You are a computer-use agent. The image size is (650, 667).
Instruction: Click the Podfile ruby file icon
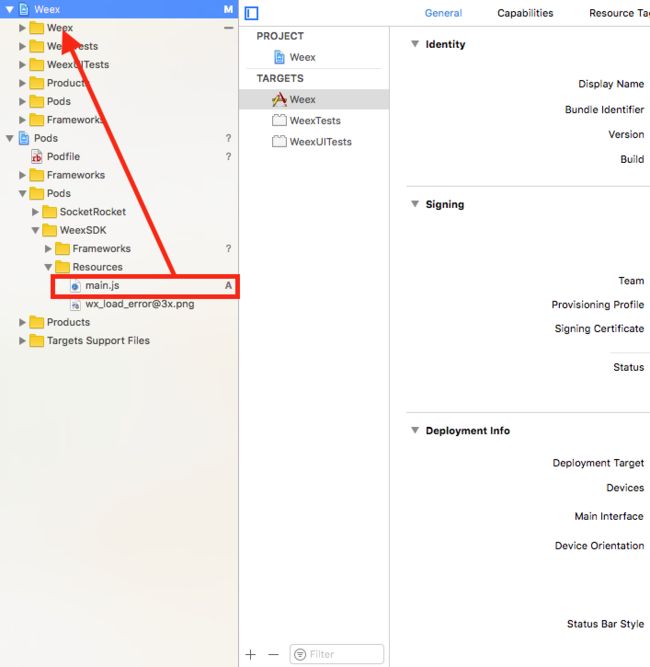click(x=37, y=157)
